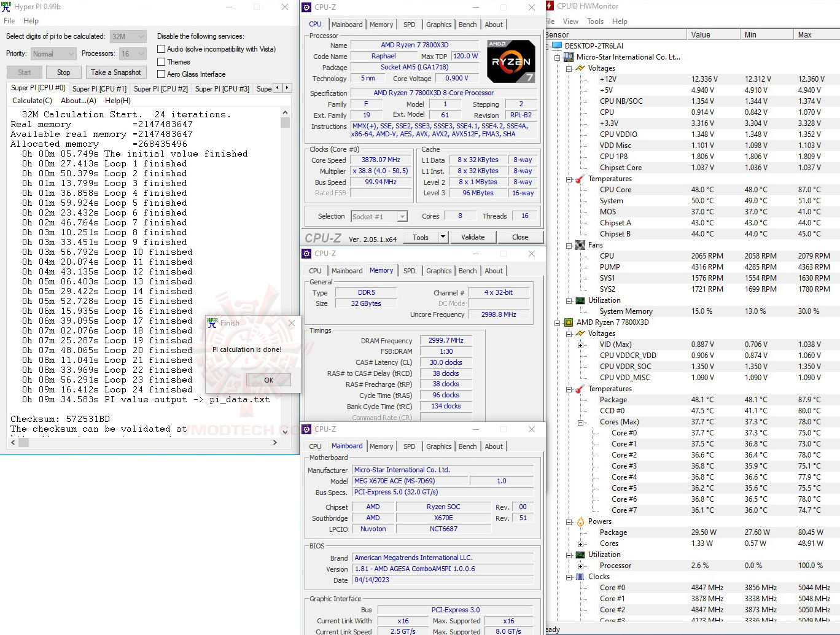Open the Tools dropdown arrow in CPU-Z
The height and width of the screenshot is (635, 840).
pyautogui.click(x=442, y=237)
